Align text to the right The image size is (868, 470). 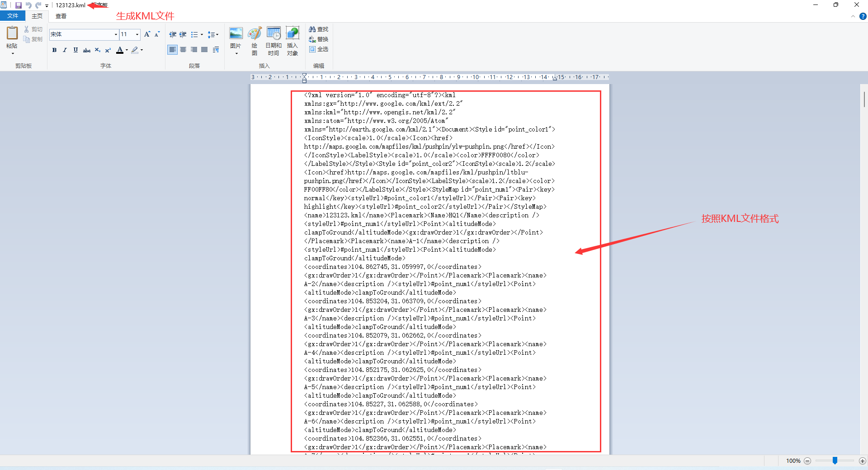194,50
